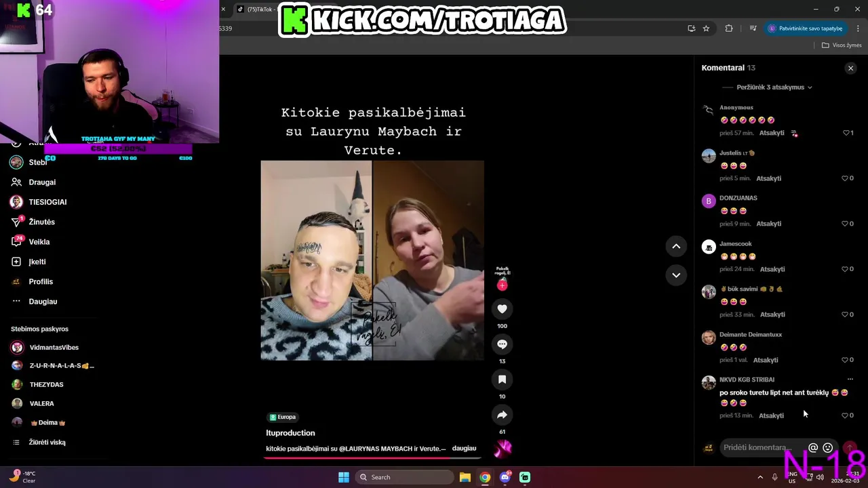This screenshot has width=868, height=488.
Task: Reply to Deimante Deimantuxx via Atsakyti
Action: pyautogui.click(x=766, y=360)
